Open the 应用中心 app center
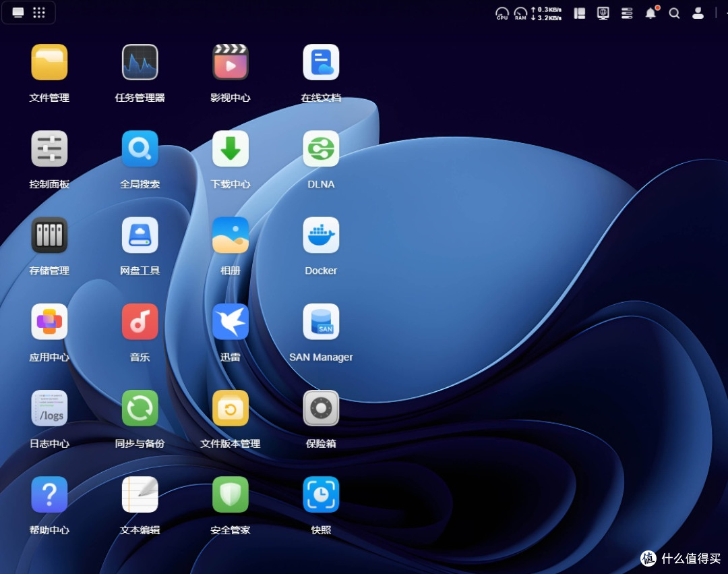This screenshot has height=574, width=728. tap(49, 321)
